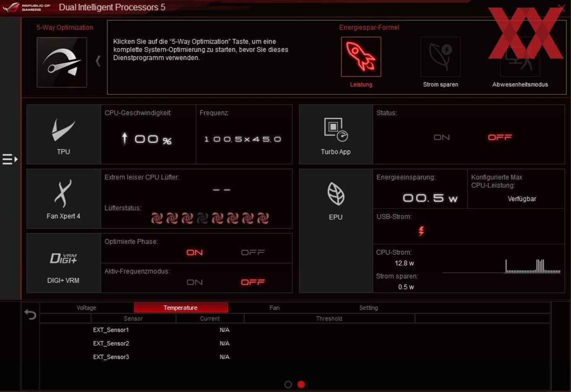Select the EXT_Sensor3 row
The width and height of the screenshot is (571, 392).
(x=295, y=357)
